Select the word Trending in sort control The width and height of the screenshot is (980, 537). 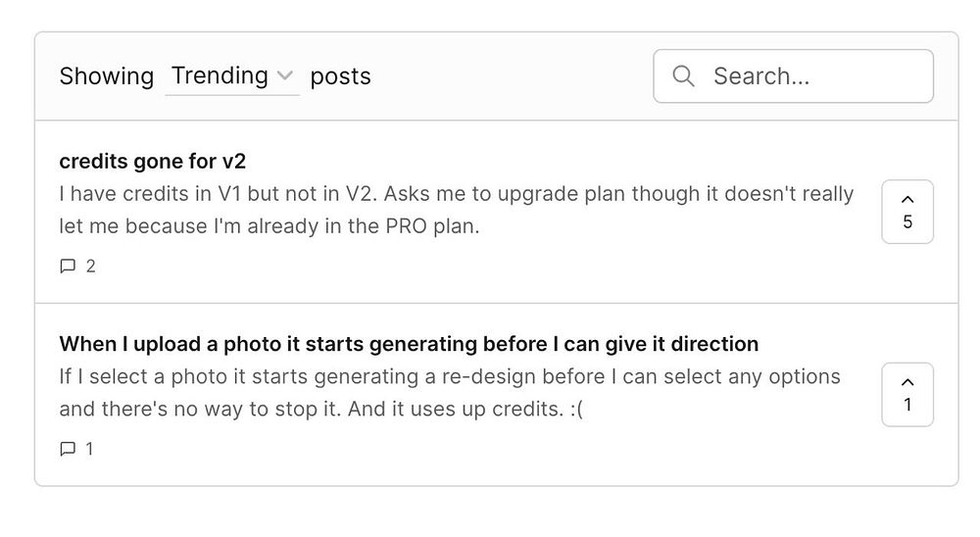click(220, 76)
